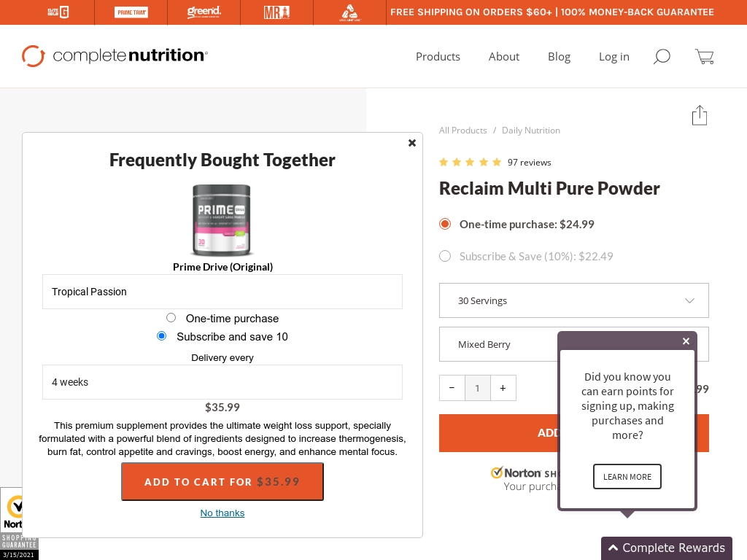Choose Subscribe & Save for 10% off

(x=445, y=256)
